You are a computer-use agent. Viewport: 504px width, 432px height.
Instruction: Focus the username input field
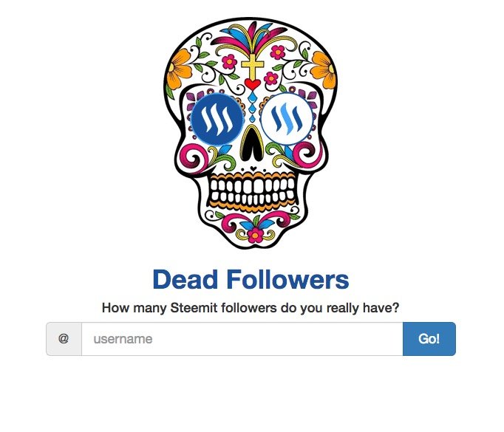[242, 339]
